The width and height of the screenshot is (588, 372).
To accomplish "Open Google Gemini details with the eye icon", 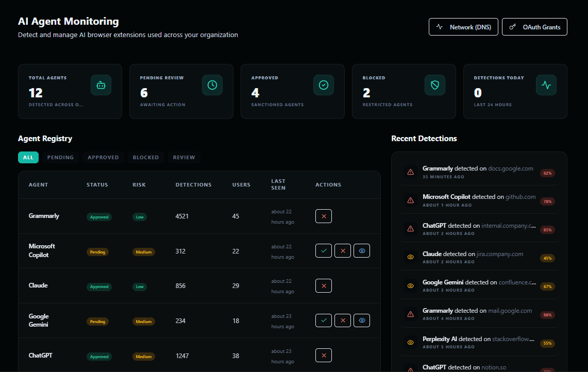I will point(362,320).
